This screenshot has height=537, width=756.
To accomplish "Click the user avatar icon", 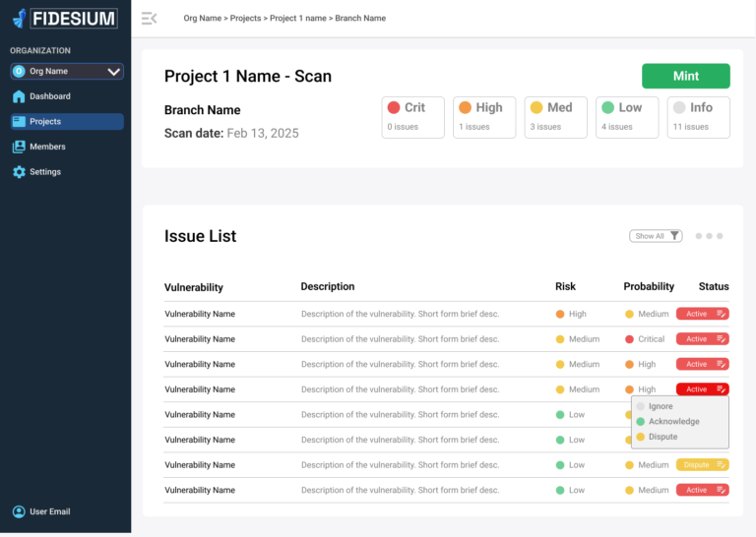I will pyautogui.click(x=19, y=511).
